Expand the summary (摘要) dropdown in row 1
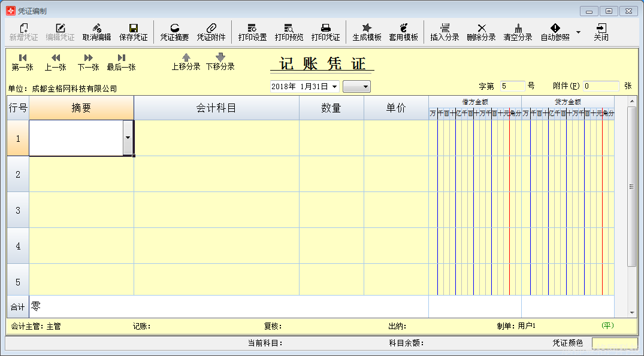The image size is (644, 356). pyautogui.click(x=128, y=138)
